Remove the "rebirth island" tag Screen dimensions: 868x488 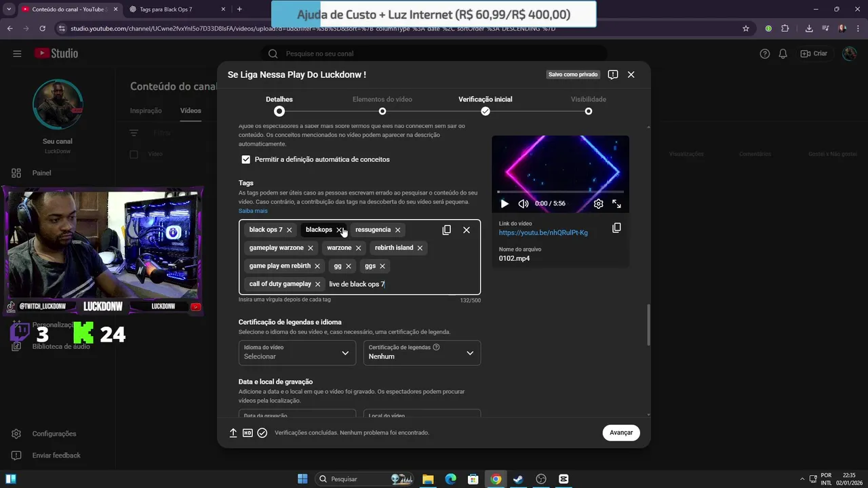pos(420,248)
